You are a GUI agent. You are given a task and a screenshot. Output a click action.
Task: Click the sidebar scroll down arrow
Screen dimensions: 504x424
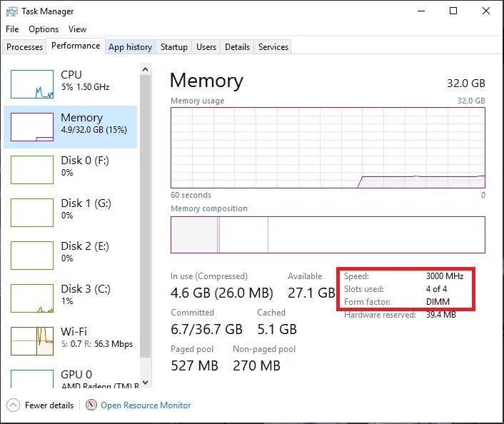coord(146,382)
